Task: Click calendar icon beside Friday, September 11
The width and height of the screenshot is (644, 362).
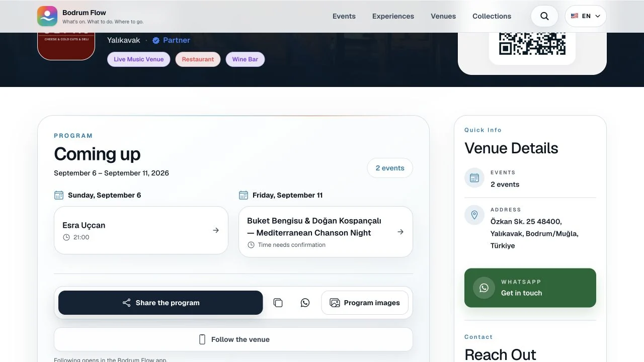Action: (x=244, y=195)
